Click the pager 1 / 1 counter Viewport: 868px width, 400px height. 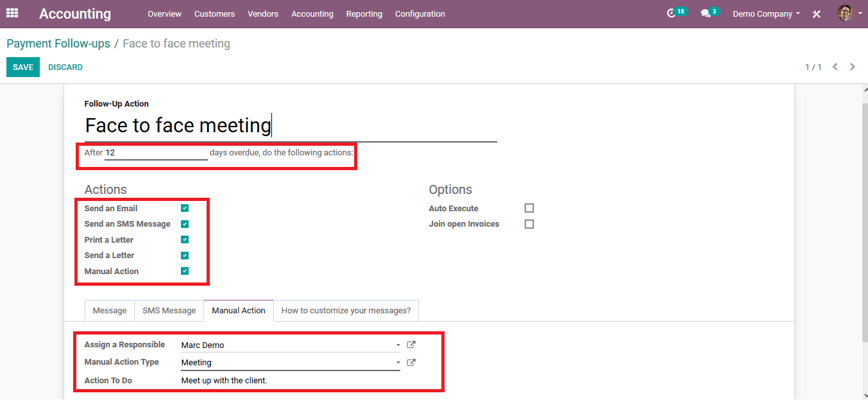coord(813,67)
